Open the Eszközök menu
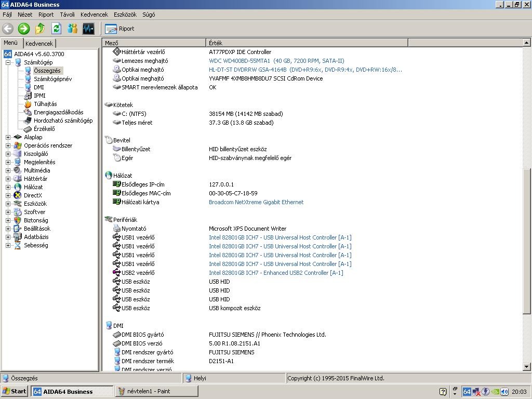This screenshot has width=532, height=399. point(125,15)
